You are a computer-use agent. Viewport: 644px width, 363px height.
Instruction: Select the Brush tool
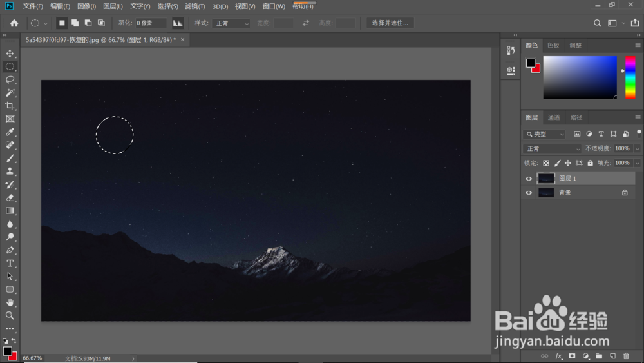tap(10, 158)
